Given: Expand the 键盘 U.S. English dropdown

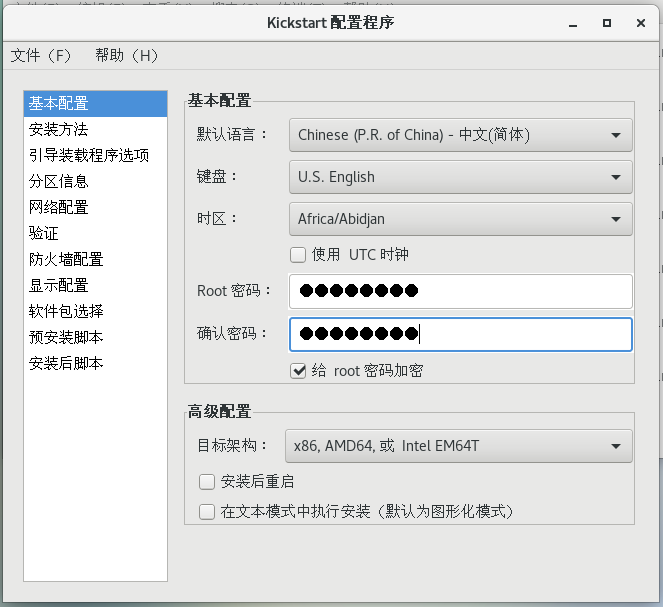Looking at the screenshot, I should [x=460, y=177].
